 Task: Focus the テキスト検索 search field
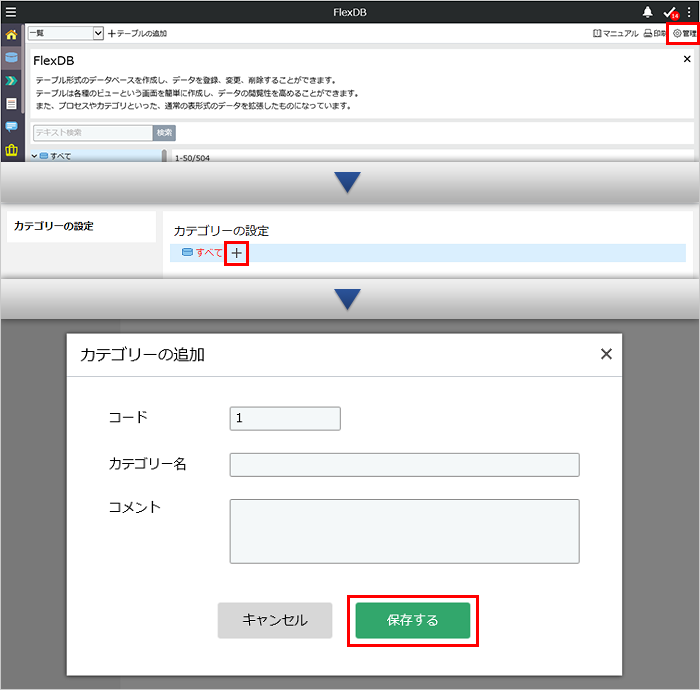93,133
